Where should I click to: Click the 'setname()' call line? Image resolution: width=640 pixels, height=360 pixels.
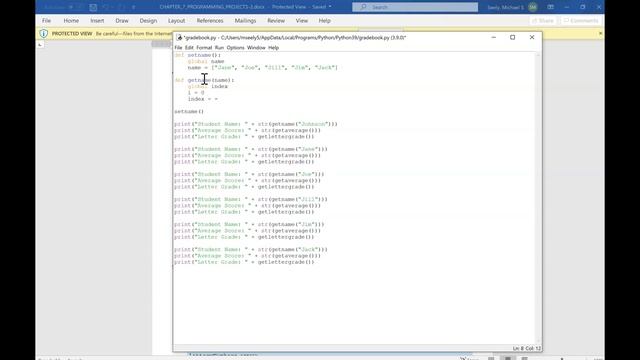click(189, 111)
